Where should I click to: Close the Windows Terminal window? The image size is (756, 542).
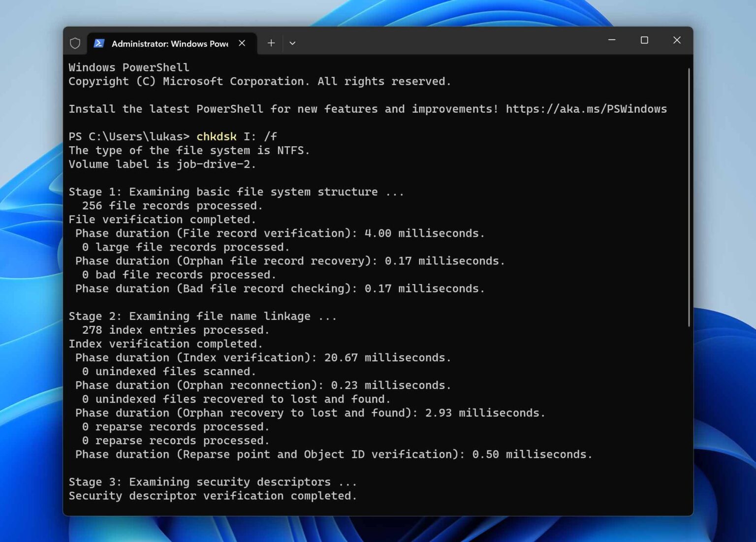677,40
